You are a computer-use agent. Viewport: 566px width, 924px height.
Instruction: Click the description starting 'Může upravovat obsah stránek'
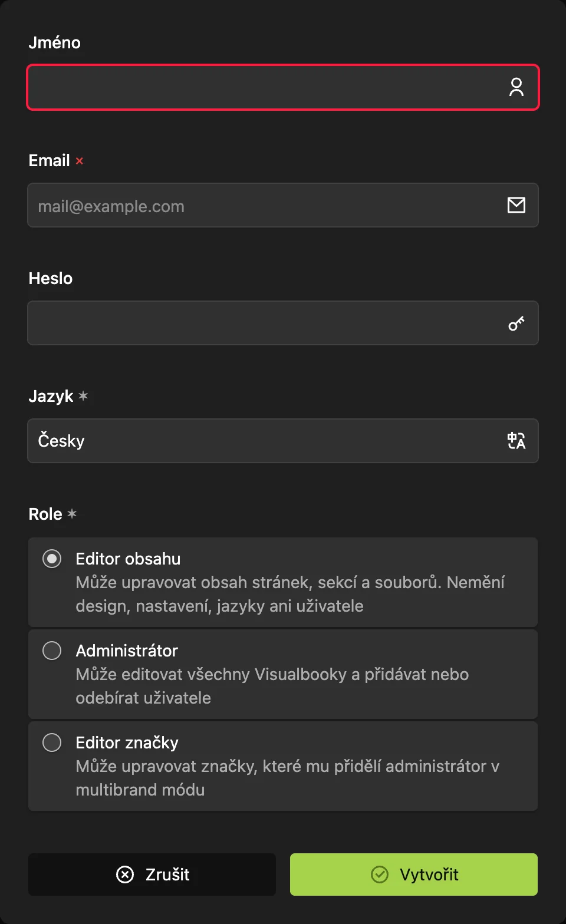click(290, 594)
